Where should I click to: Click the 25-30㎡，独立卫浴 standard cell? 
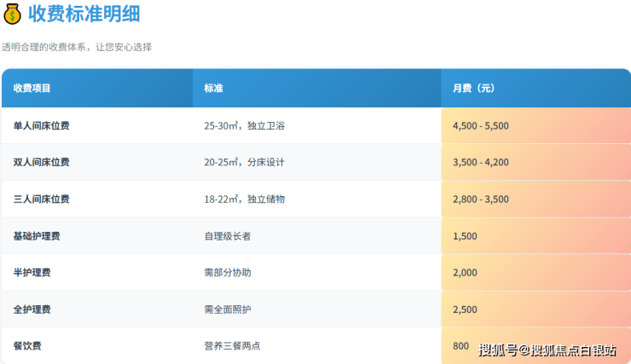click(x=244, y=125)
